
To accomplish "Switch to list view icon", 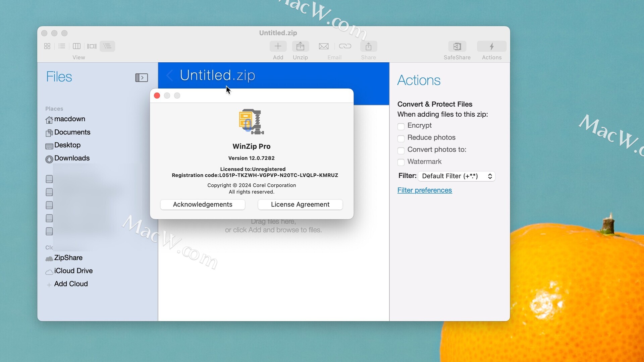I will pos(62,46).
